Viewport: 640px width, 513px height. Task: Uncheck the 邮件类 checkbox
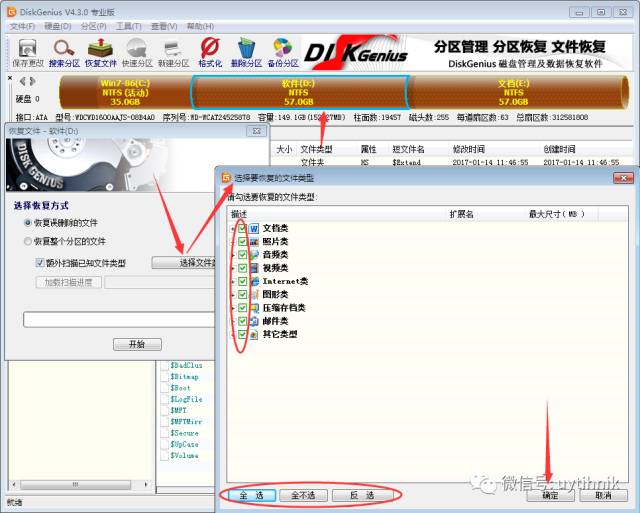[x=242, y=321]
